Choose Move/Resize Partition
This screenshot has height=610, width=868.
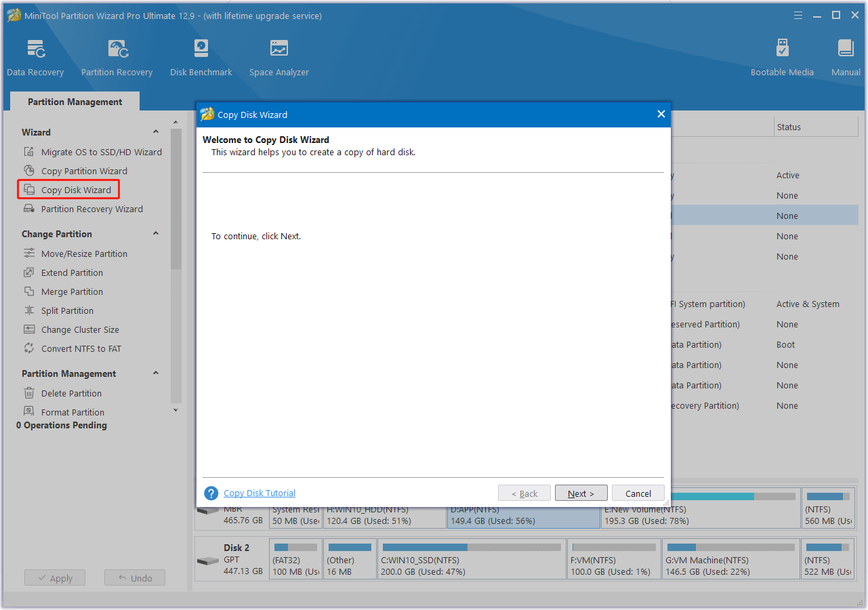[x=84, y=253]
